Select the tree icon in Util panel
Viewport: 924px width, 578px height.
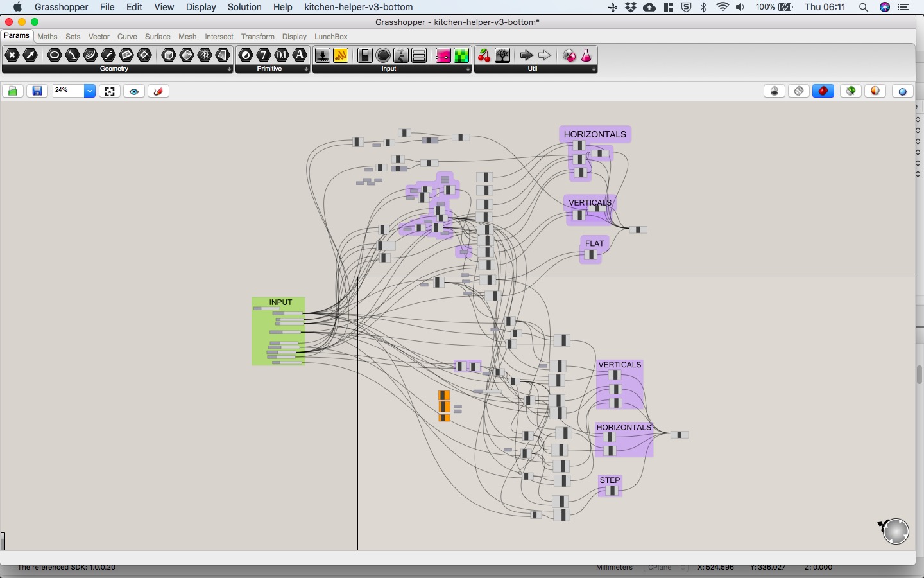502,55
